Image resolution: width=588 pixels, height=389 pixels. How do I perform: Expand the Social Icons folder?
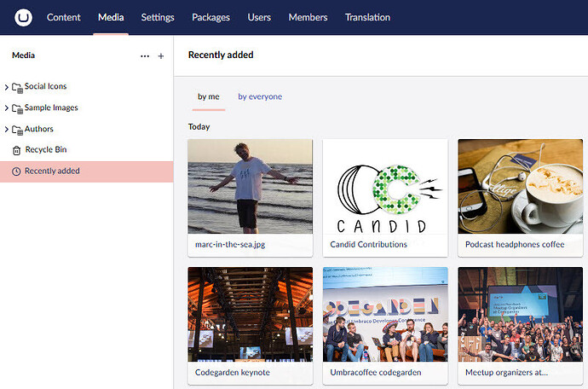[x=6, y=88]
